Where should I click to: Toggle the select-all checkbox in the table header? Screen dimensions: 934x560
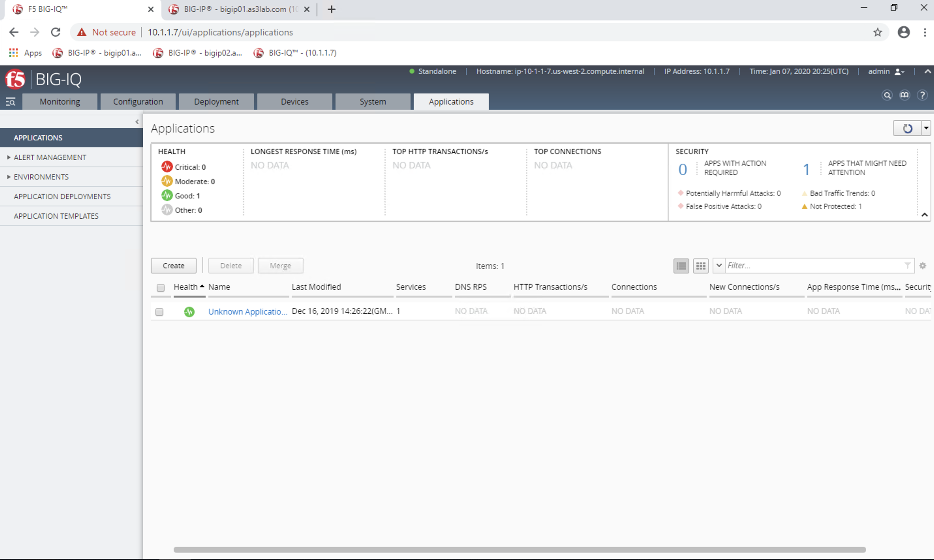coord(160,288)
